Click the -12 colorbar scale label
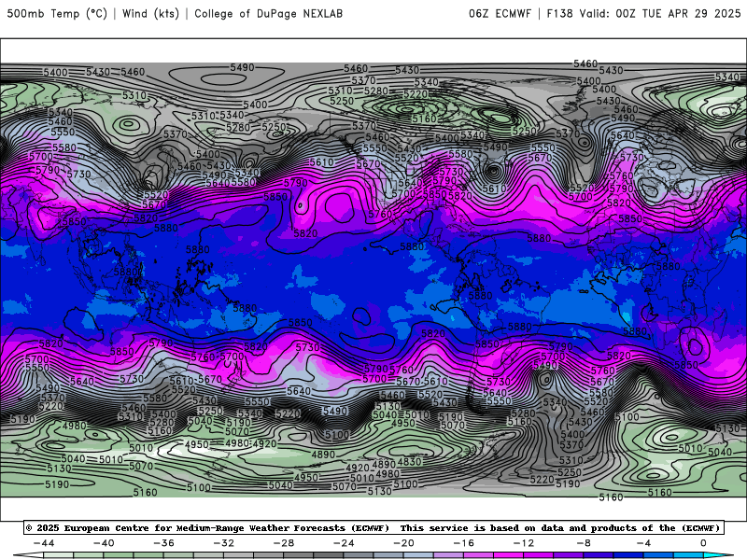747x560 pixels. 524,543
